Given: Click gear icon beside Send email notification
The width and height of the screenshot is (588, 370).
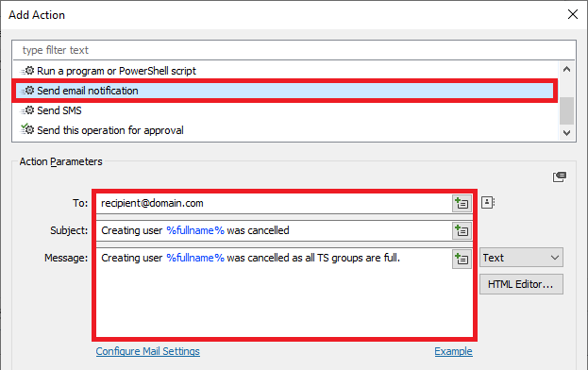Looking at the screenshot, I should tap(27, 91).
